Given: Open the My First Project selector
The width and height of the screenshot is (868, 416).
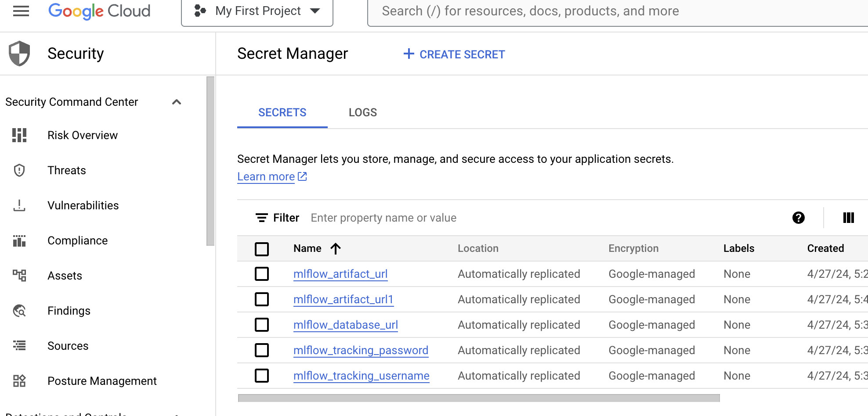Looking at the screenshot, I should click(x=257, y=11).
